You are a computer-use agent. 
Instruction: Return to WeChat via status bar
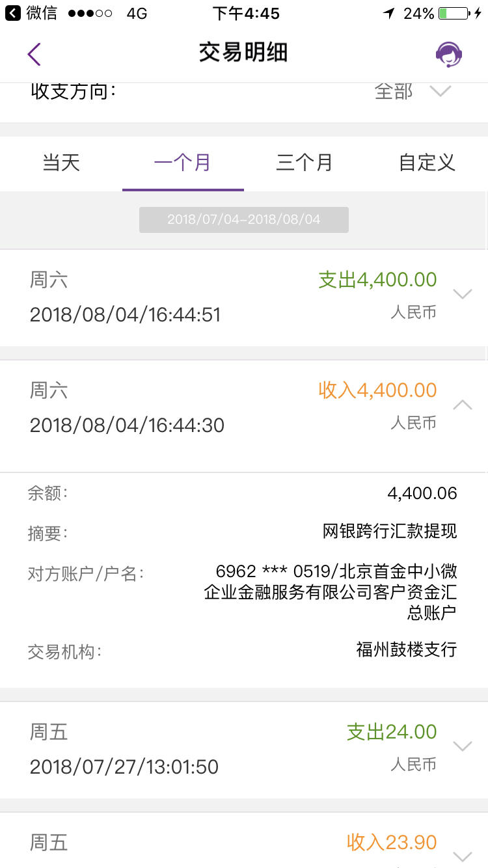(31, 13)
